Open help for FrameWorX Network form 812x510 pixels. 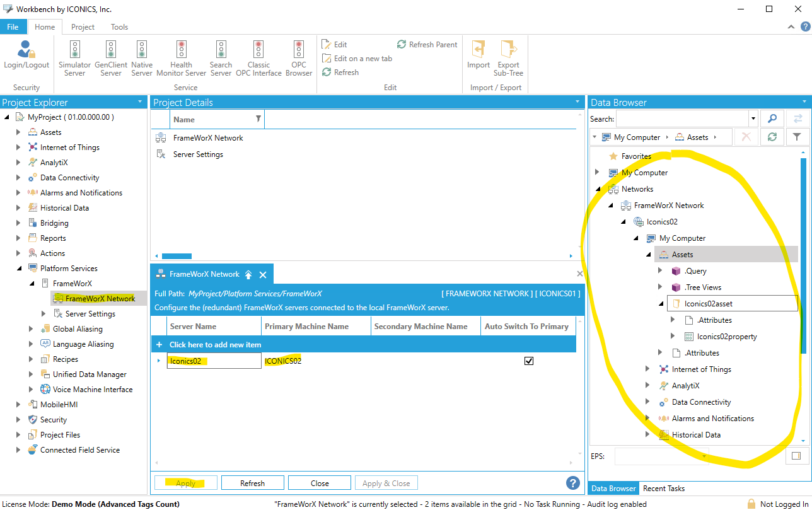[573, 484]
